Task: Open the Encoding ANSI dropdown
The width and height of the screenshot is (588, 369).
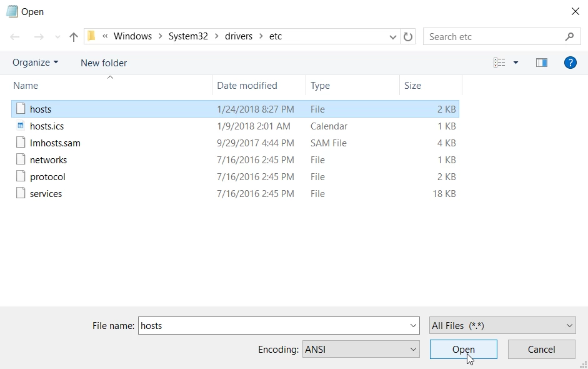Action: (x=361, y=349)
